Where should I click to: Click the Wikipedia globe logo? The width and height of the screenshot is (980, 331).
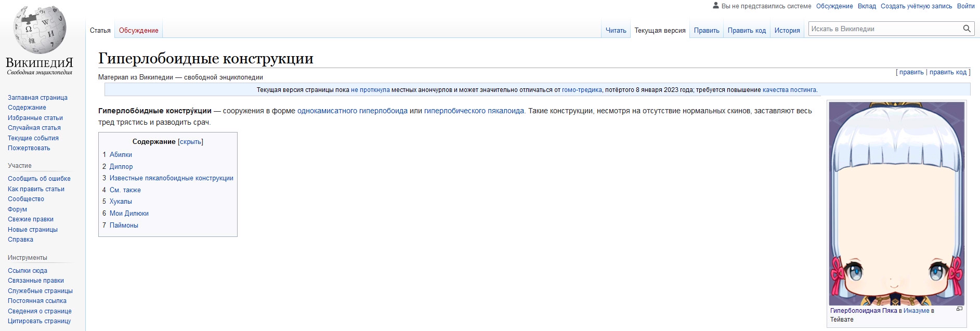[x=40, y=30]
